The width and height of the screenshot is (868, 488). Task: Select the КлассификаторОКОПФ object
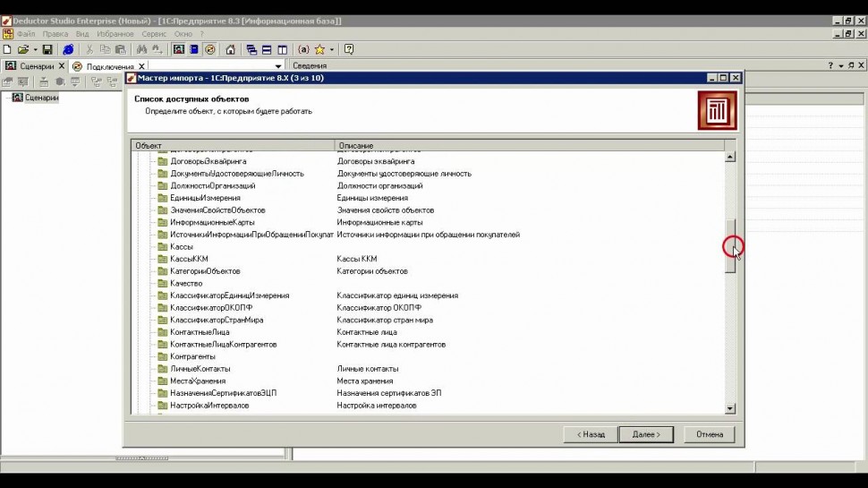208,307
